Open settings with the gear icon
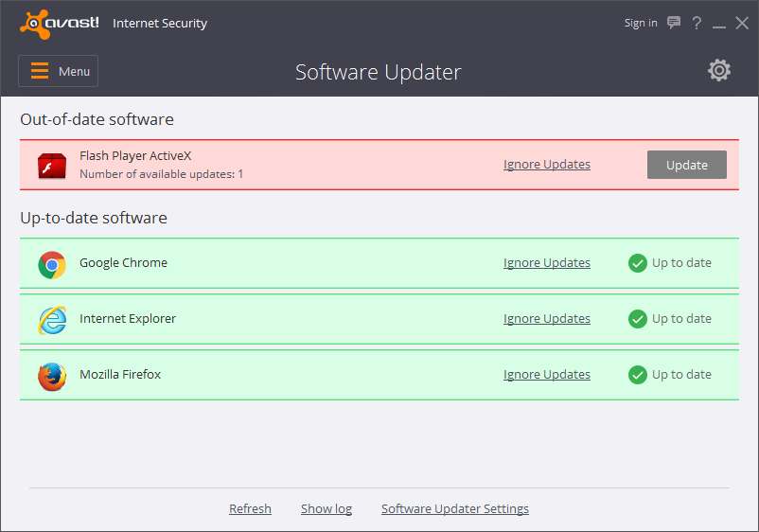759x532 pixels. pos(719,71)
